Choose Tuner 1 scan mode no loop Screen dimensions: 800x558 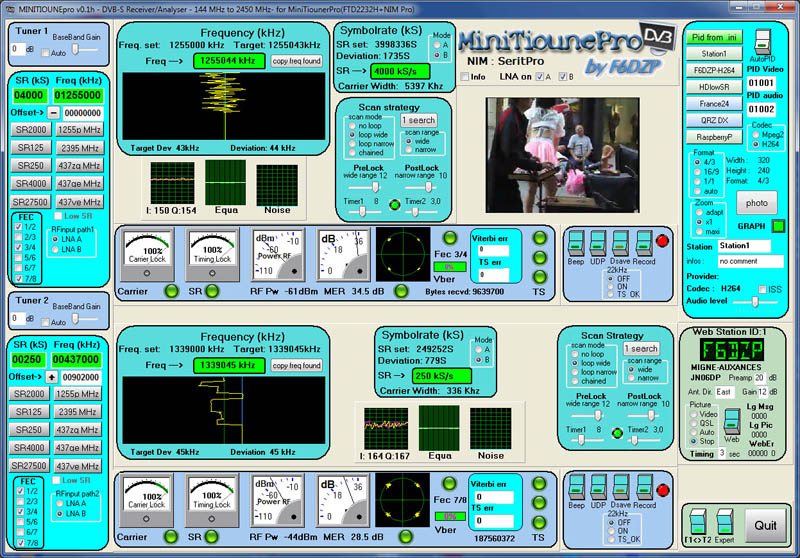pos(352,125)
